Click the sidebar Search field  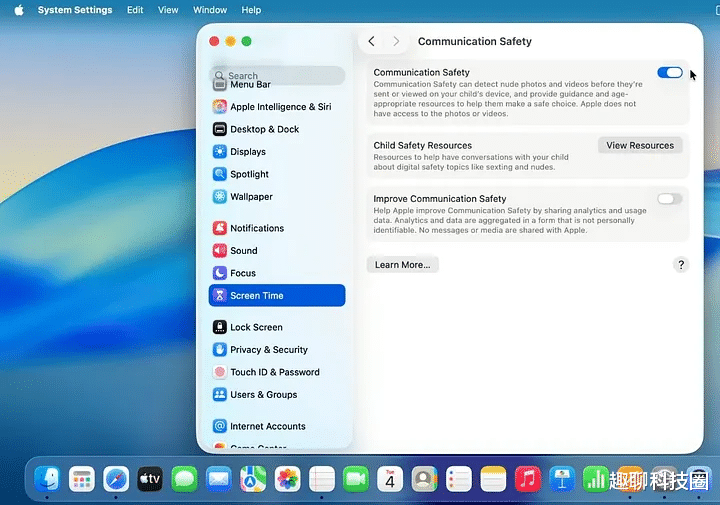click(x=277, y=75)
